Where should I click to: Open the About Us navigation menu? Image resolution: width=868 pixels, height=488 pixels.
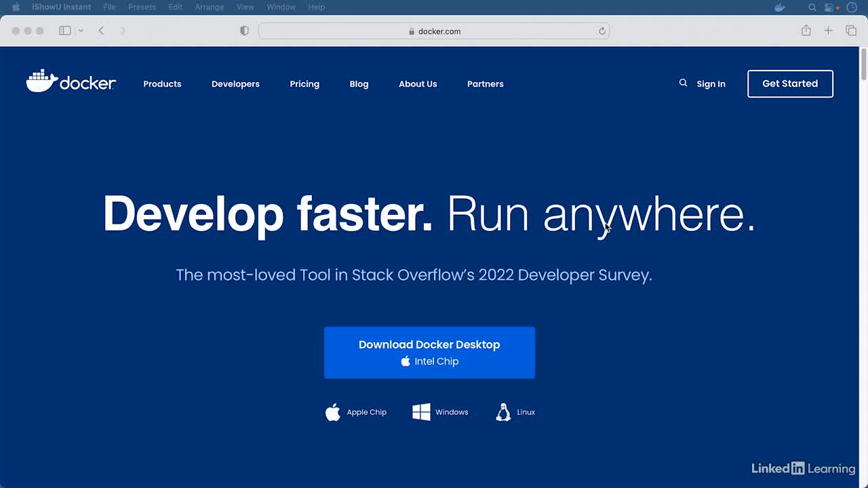click(418, 84)
